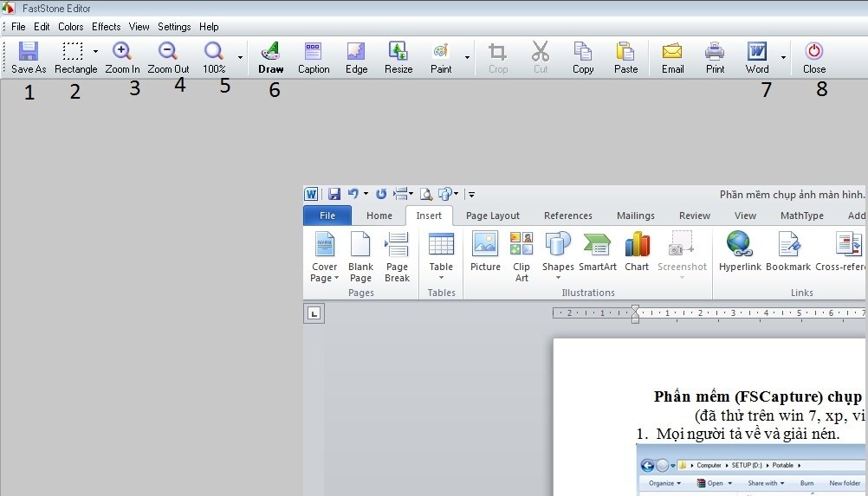Click the Zoom In magnifier
The width and height of the screenshot is (868, 496).
click(122, 57)
